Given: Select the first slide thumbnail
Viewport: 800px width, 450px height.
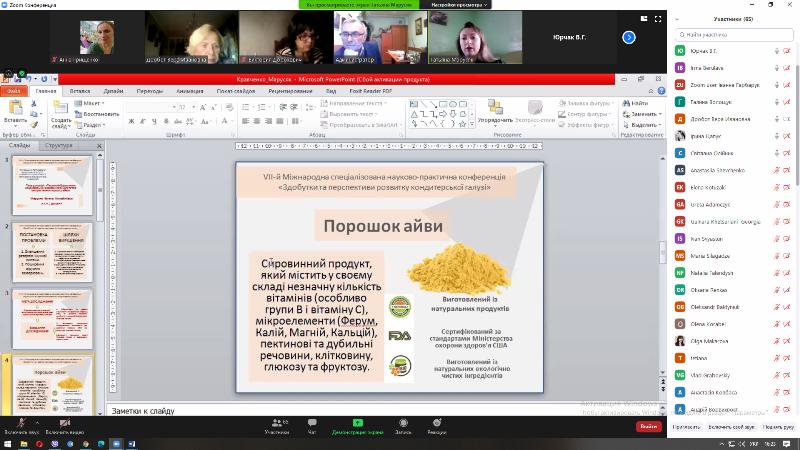Looking at the screenshot, I should click(51, 183).
